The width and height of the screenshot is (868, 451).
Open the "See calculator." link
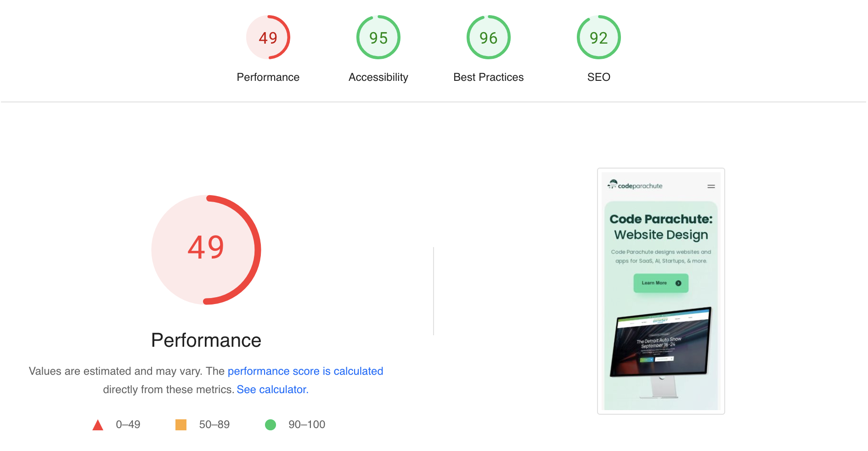pyautogui.click(x=273, y=389)
